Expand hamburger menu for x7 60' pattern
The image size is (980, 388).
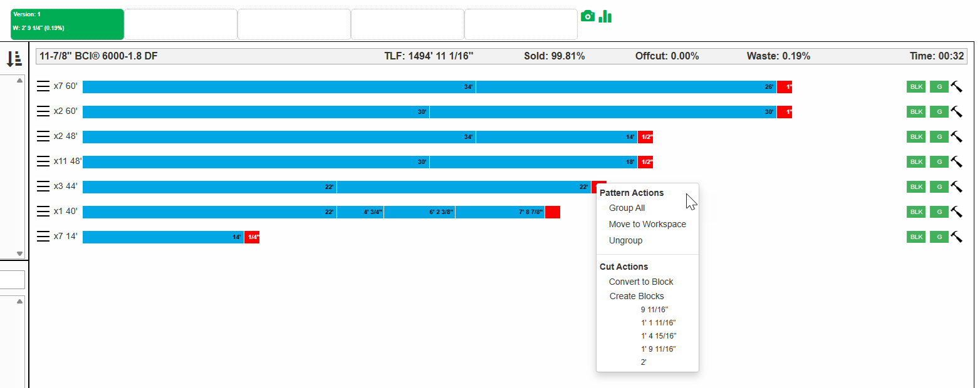[43, 86]
